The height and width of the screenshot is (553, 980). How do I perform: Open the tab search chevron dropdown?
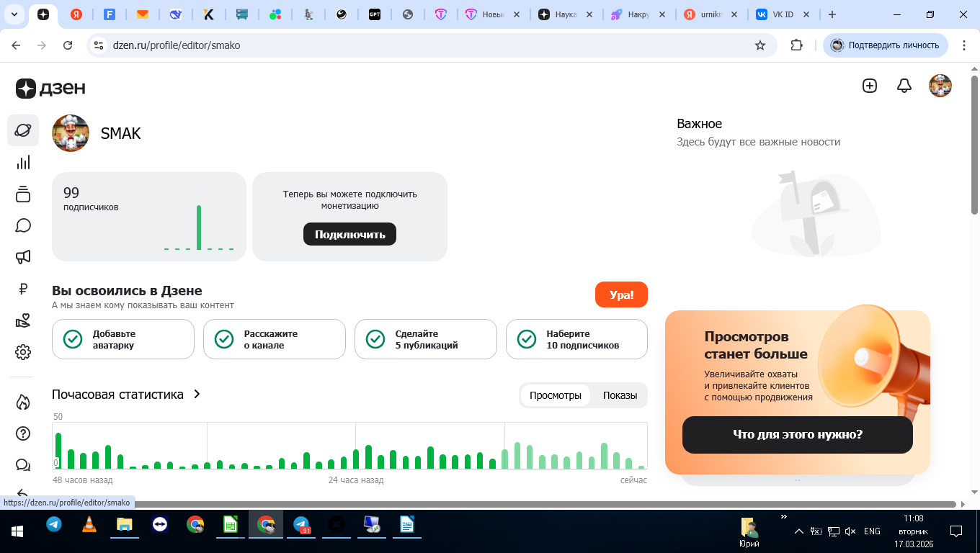[14, 14]
